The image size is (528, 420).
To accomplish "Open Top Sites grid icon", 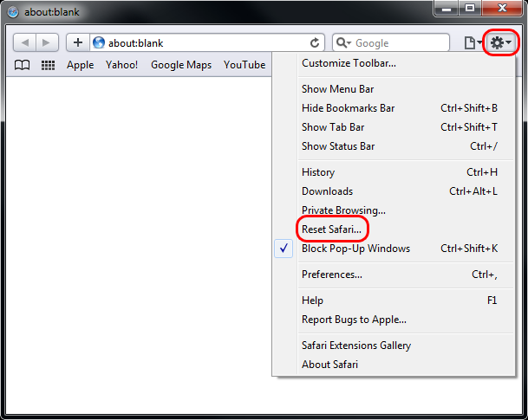I will tap(48, 65).
